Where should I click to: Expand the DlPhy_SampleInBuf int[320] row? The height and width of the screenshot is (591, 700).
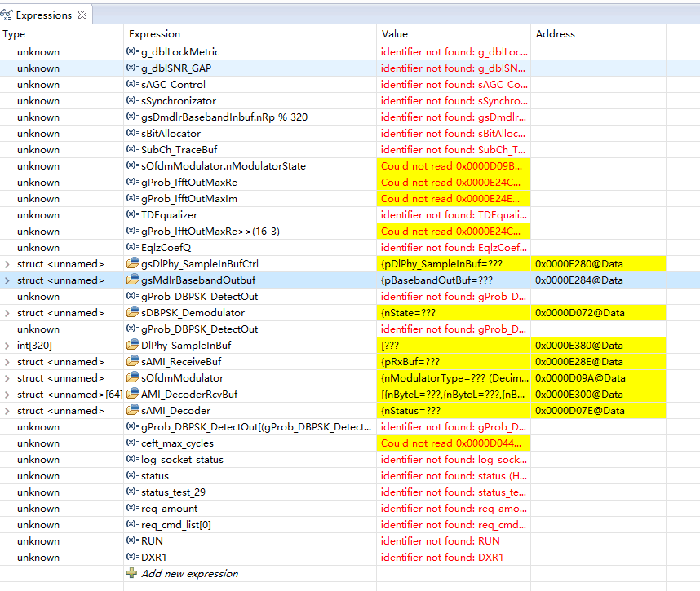tap(7, 346)
